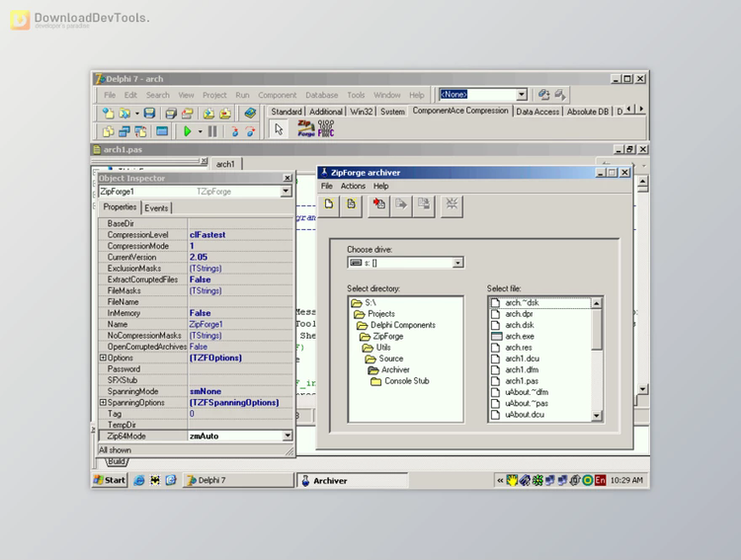Screen dimensions: 741x560
Task: Open the Component menu
Action: 278,95
